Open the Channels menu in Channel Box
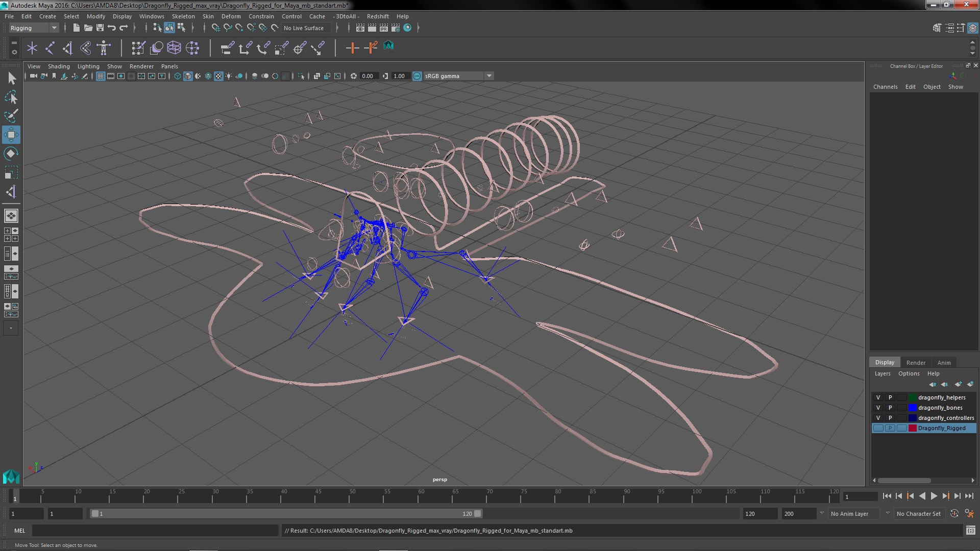Viewport: 980px width, 551px height. [x=885, y=87]
